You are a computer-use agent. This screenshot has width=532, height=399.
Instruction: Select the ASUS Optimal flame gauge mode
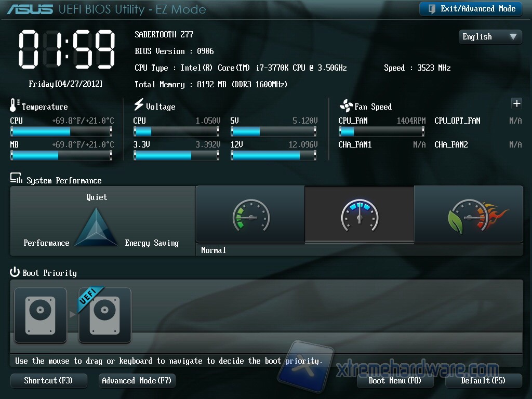(x=469, y=214)
